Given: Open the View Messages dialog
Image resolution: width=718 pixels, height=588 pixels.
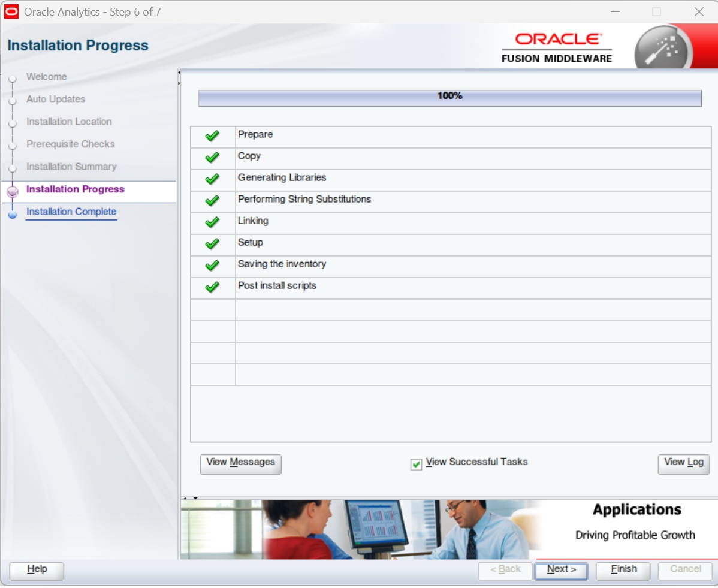Looking at the screenshot, I should point(240,464).
